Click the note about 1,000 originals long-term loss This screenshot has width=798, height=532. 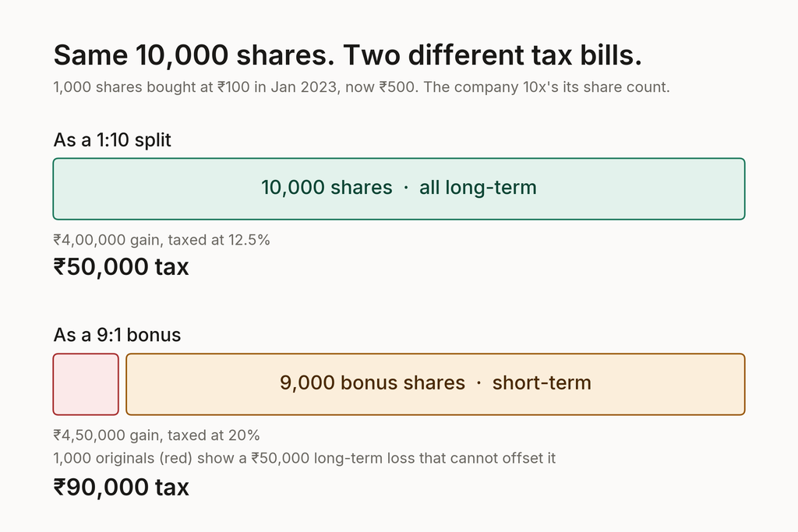(305, 458)
